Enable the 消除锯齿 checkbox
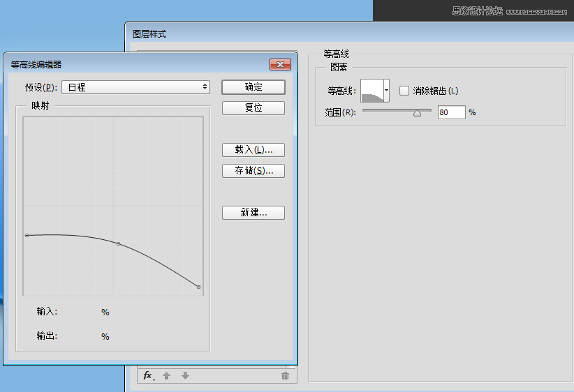 point(404,91)
